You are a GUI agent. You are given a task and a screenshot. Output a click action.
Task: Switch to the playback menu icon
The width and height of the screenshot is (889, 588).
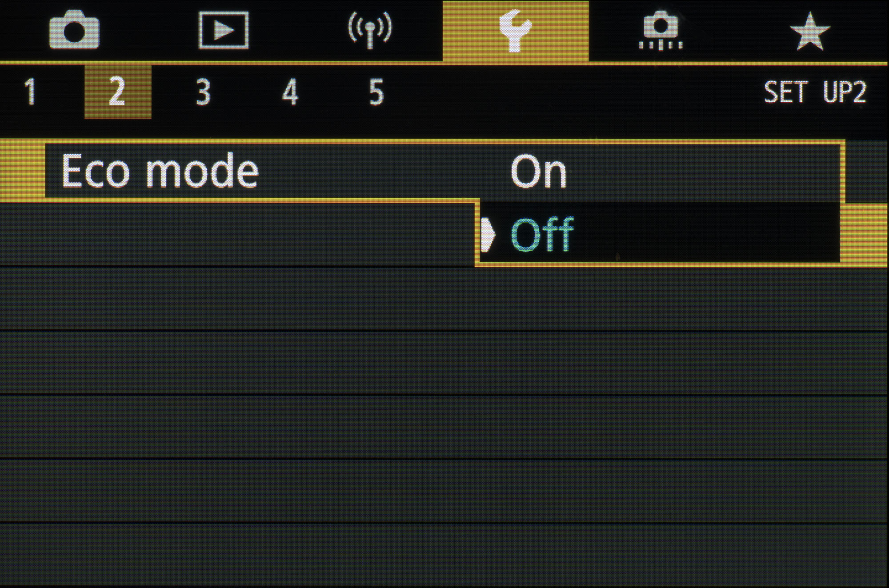(223, 31)
